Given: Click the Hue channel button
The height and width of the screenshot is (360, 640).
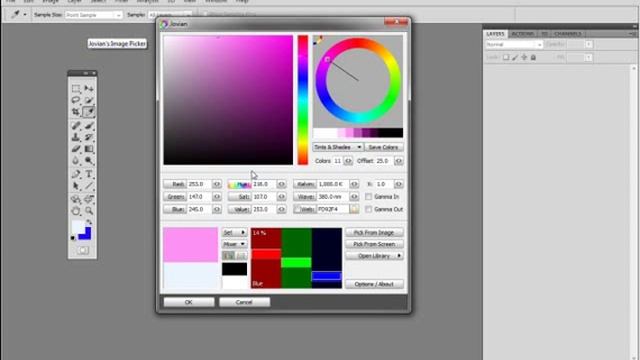Looking at the screenshot, I should [239, 184].
